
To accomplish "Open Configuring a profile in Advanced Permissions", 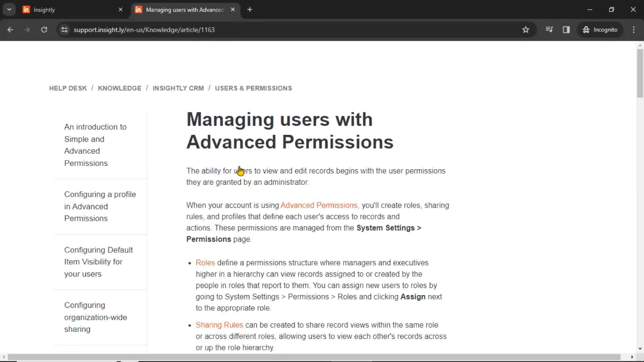I will pos(100,206).
